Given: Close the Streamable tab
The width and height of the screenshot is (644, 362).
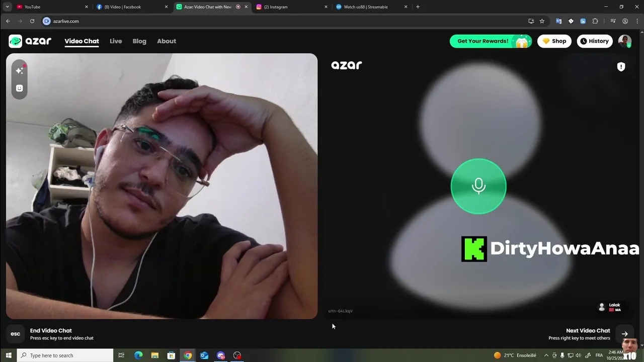Looking at the screenshot, I should (x=406, y=7).
